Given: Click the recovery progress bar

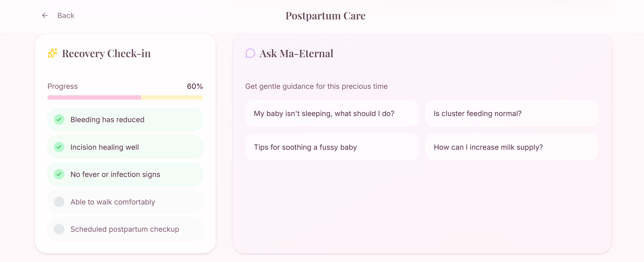Looking at the screenshot, I should click(125, 98).
